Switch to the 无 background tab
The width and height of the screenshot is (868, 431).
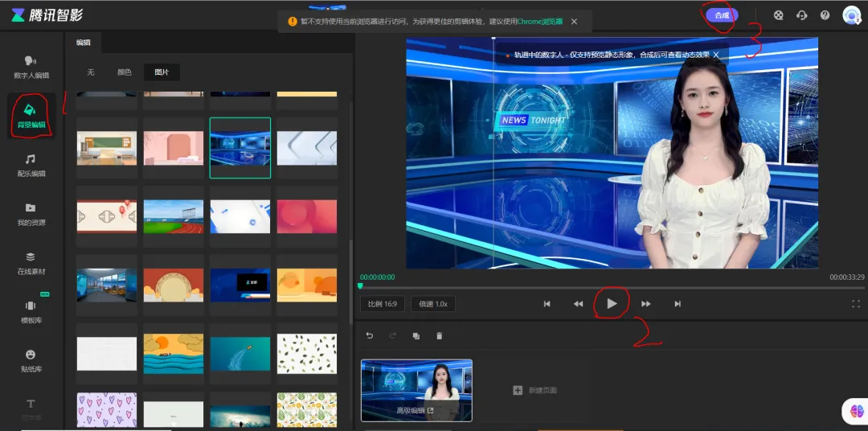click(91, 72)
